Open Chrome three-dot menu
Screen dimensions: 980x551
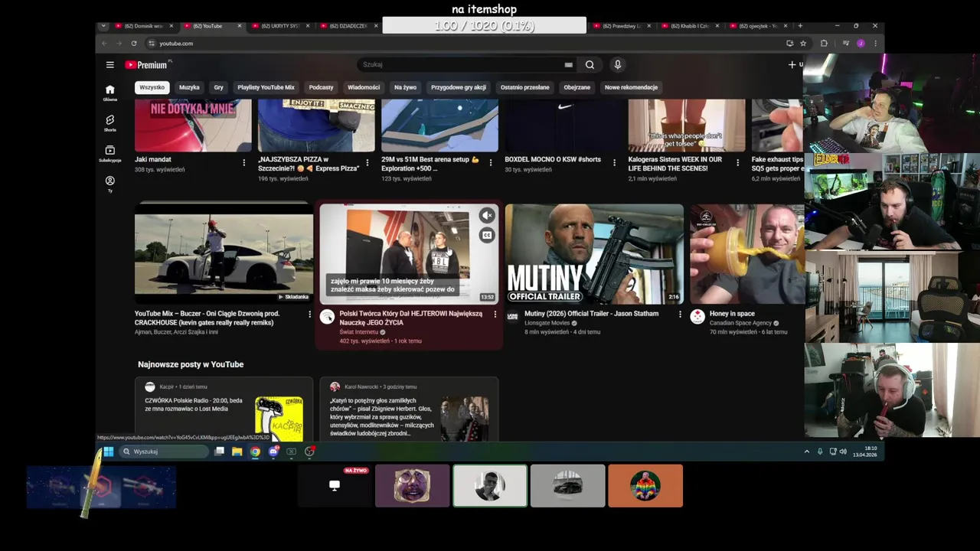[875, 44]
